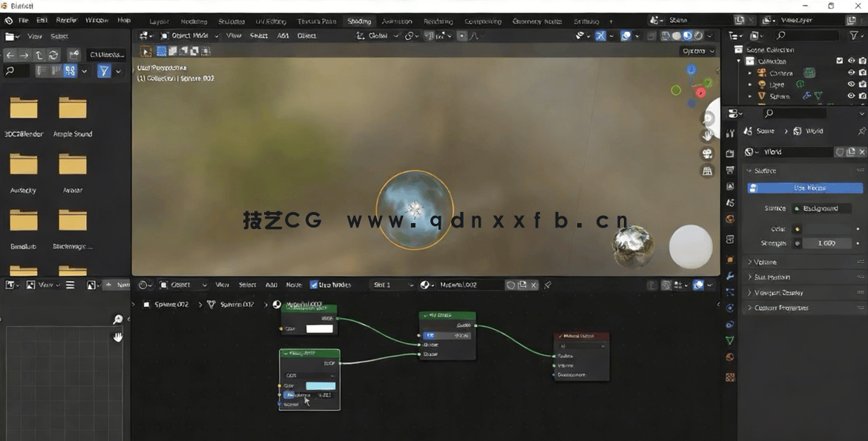Toggle the Use Nodes checkbox in node editor header
Viewport: 868px width, 441px height.
tap(313, 285)
